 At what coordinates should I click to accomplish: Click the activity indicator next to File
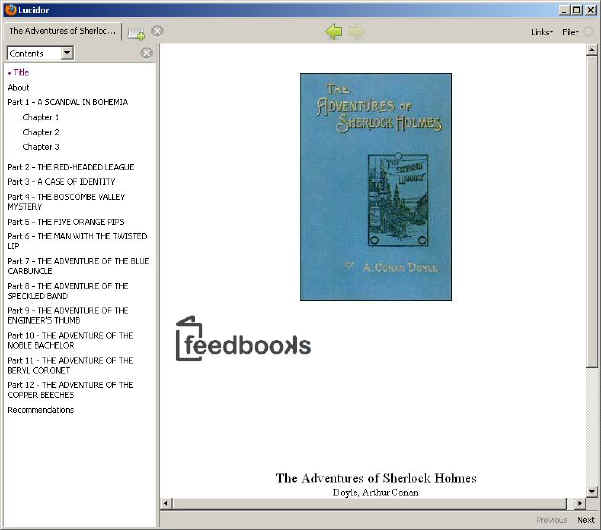(x=587, y=32)
